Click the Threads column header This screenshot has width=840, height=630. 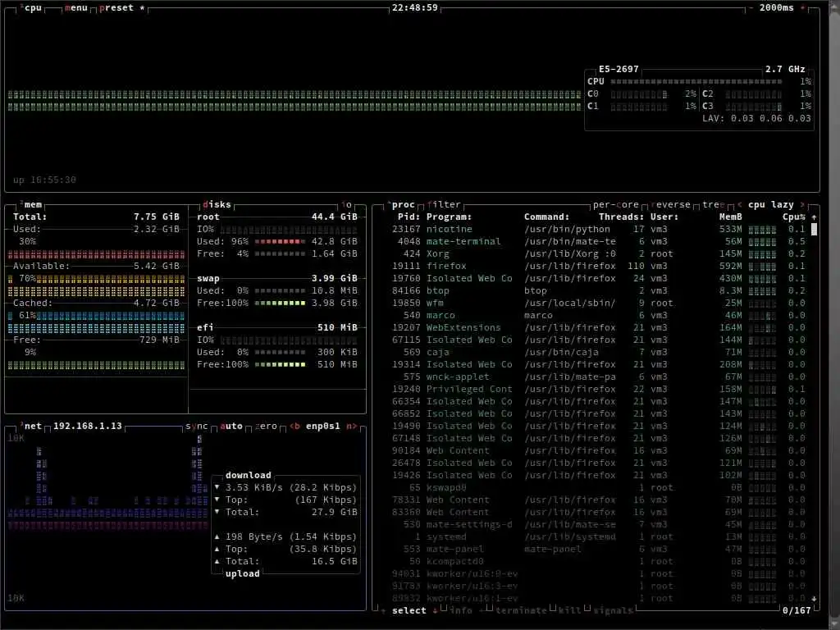pyautogui.click(x=622, y=217)
